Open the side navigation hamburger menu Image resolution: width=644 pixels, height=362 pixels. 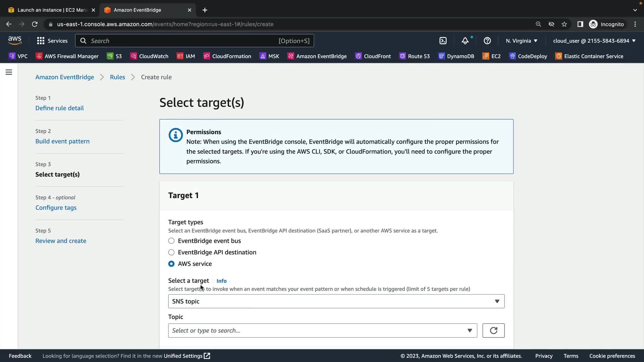coord(9,72)
